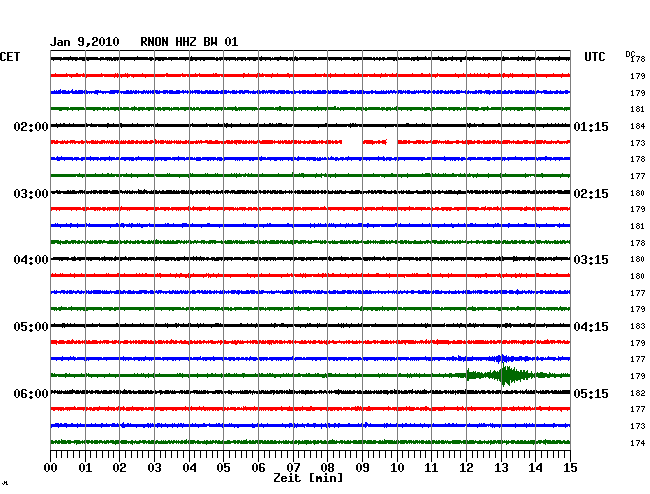
Task: Select minute tick label "00"
Action: pos(51,468)
